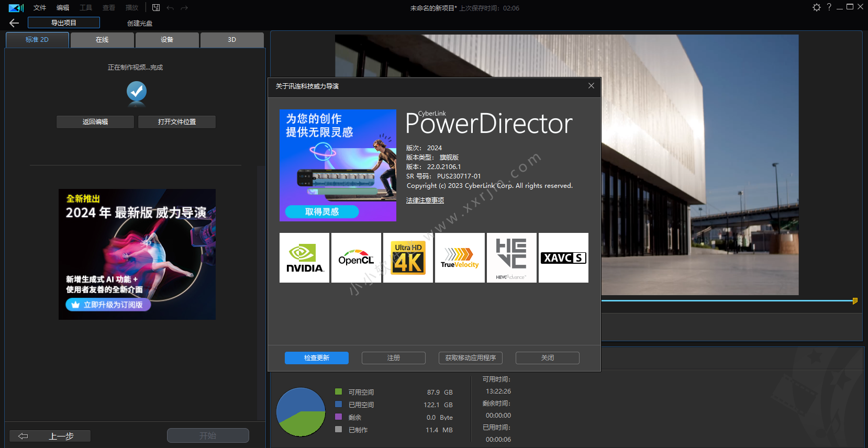Image resolution: width=868 pixels, height=448 pixels.
Task: Click the PowerDirector logo icon at top-left
Action: 16,8
